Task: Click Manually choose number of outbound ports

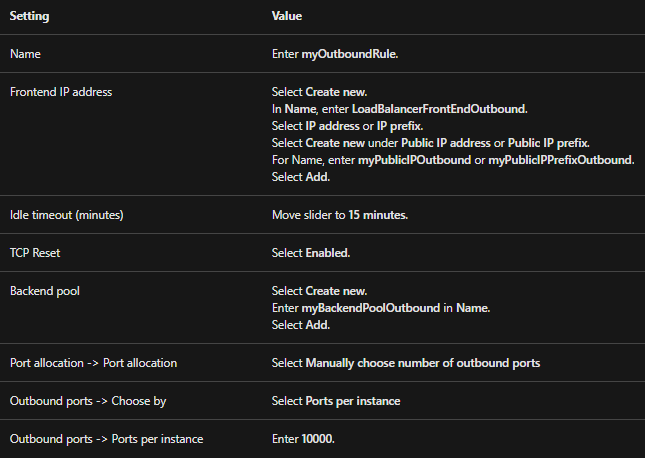Action: point(423,363)
